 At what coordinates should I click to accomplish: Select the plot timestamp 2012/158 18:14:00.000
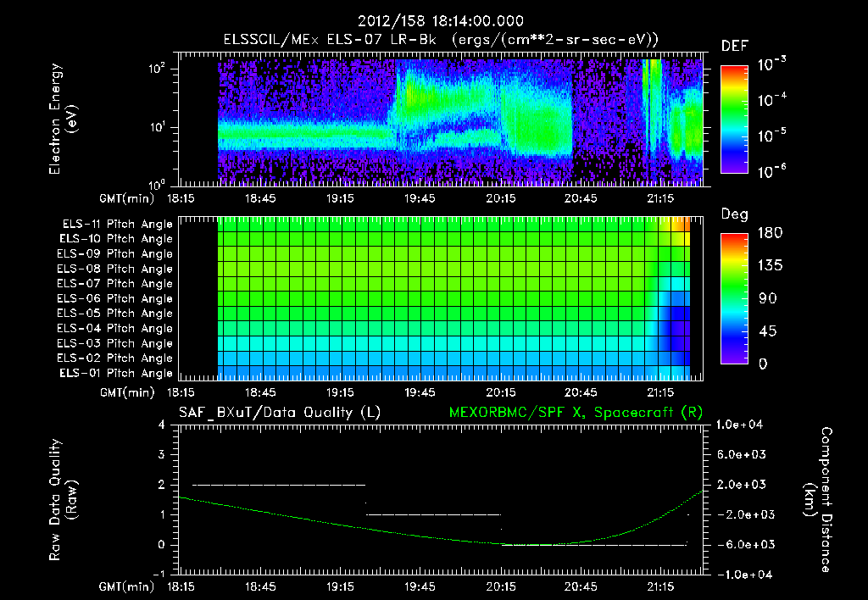click(x=441, y=21)
